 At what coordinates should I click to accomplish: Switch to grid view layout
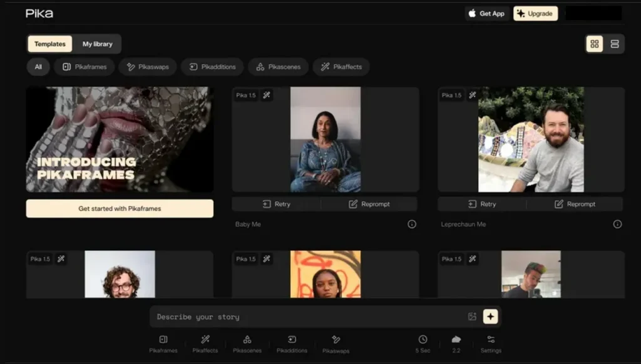(x=594, y=44)
